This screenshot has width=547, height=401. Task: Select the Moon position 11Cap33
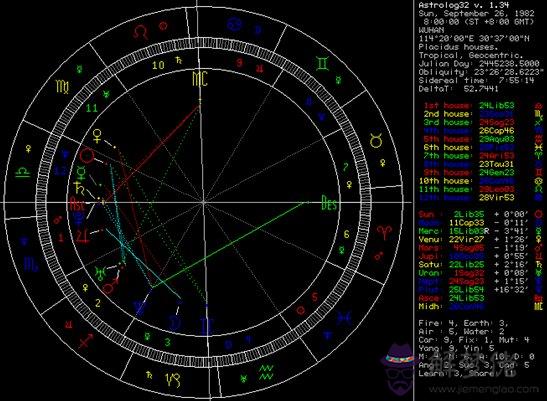click(466, 223)
